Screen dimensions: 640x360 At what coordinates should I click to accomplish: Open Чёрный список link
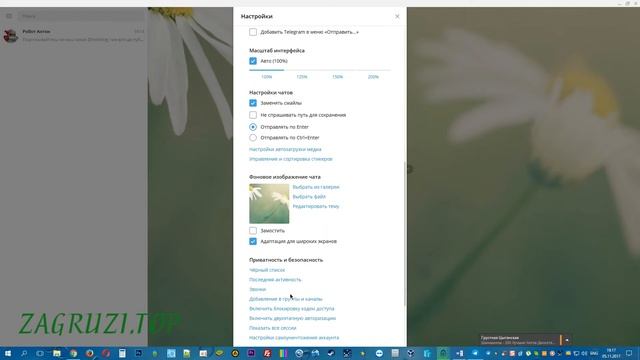click(x=267, y=270)
